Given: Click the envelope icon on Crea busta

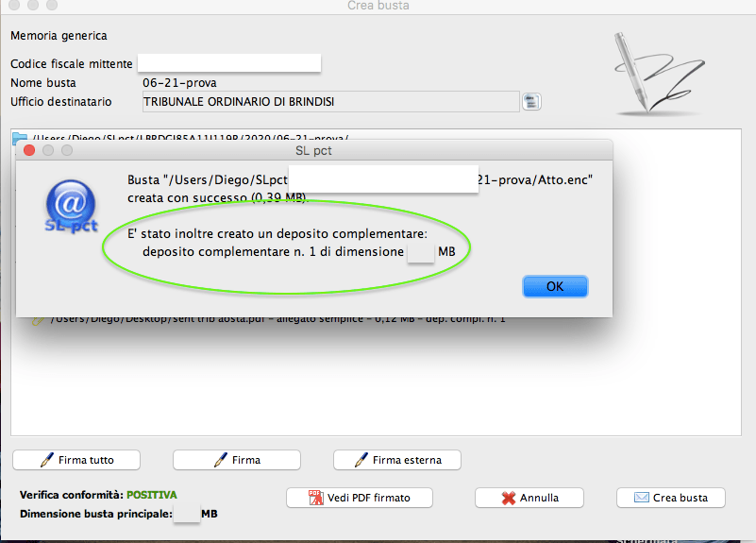Looking at the screenshot, I should [641, 497].
